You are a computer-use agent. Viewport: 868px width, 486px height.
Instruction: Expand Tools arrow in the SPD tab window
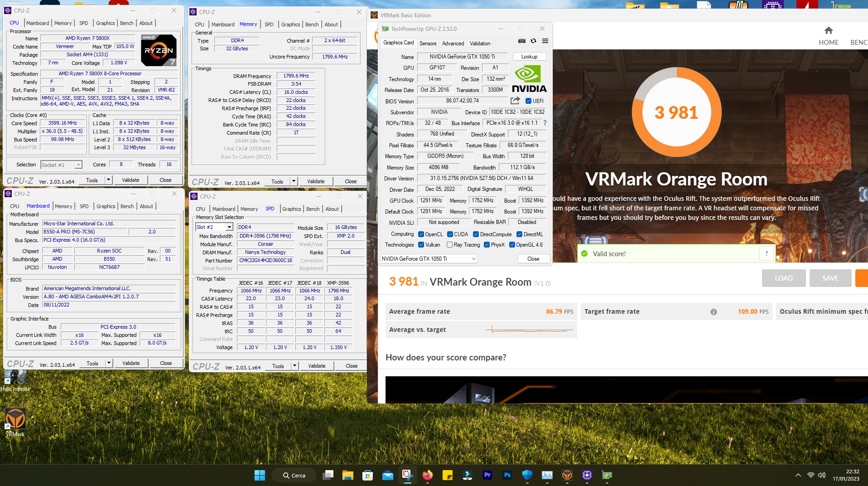294,366
